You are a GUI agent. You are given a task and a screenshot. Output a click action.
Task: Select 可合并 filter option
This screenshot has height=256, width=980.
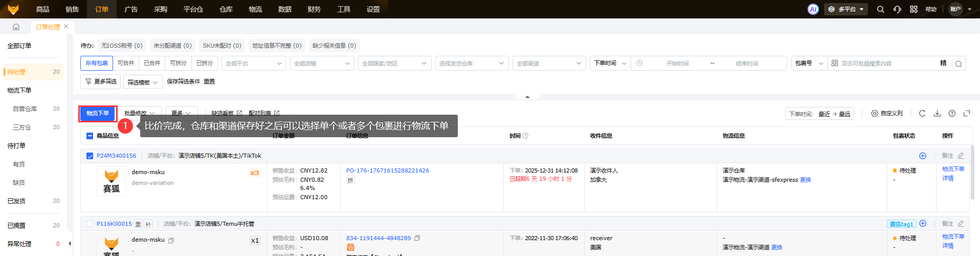tap(126, 63)
